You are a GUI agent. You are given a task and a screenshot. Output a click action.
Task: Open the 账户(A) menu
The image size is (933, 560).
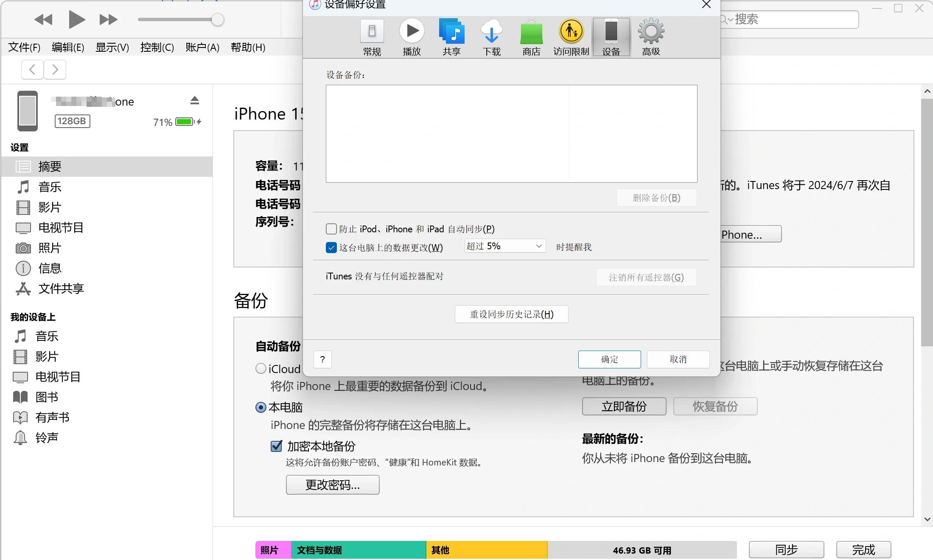coord(202,47)
